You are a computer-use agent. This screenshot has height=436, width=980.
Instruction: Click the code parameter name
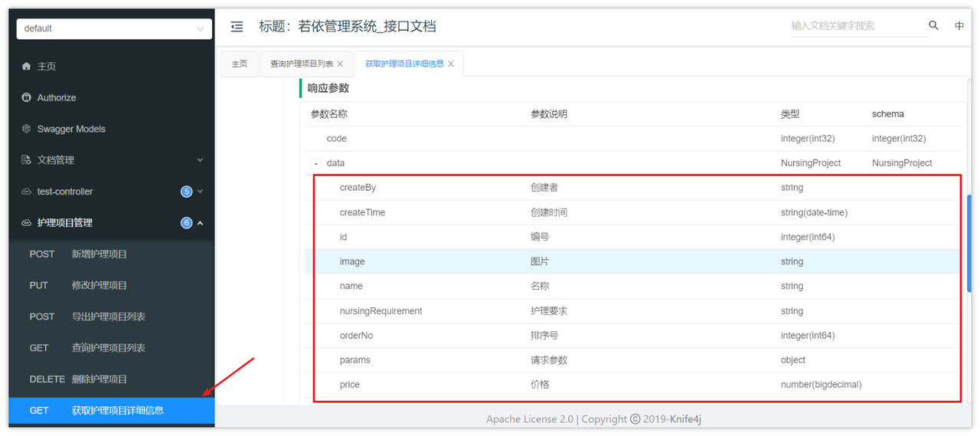coord(336,139)
